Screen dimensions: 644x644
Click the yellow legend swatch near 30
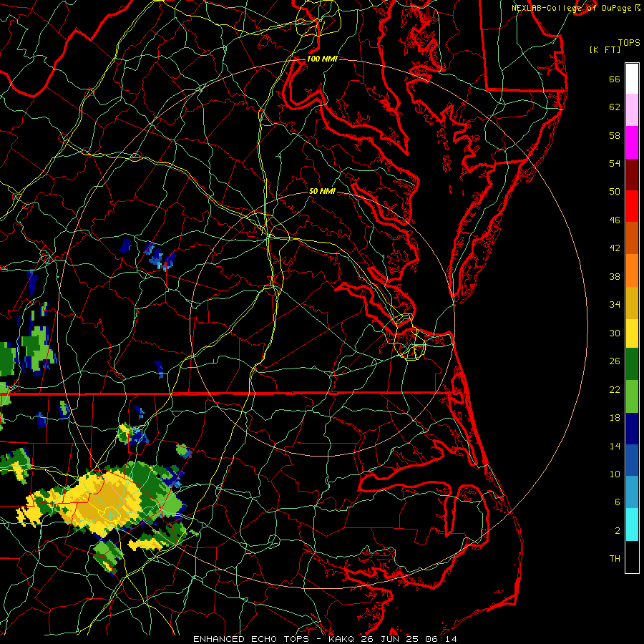point(632,333)
